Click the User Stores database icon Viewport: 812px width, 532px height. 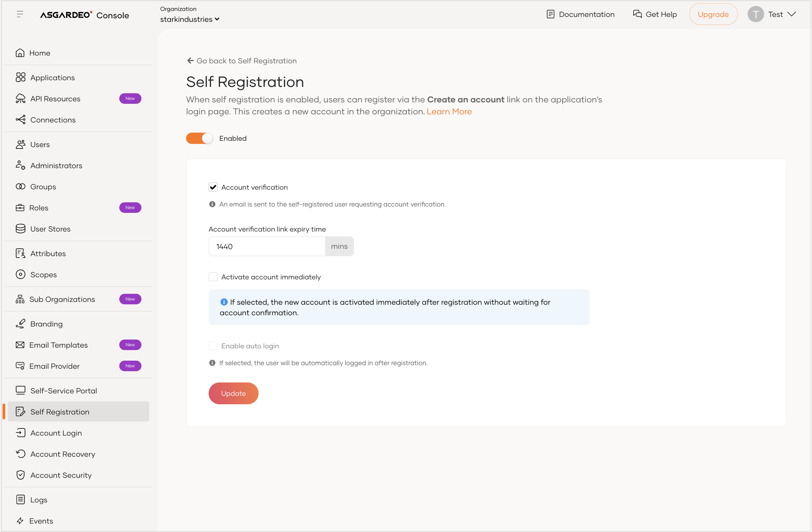pyautogui.click(x=21, y=229)
